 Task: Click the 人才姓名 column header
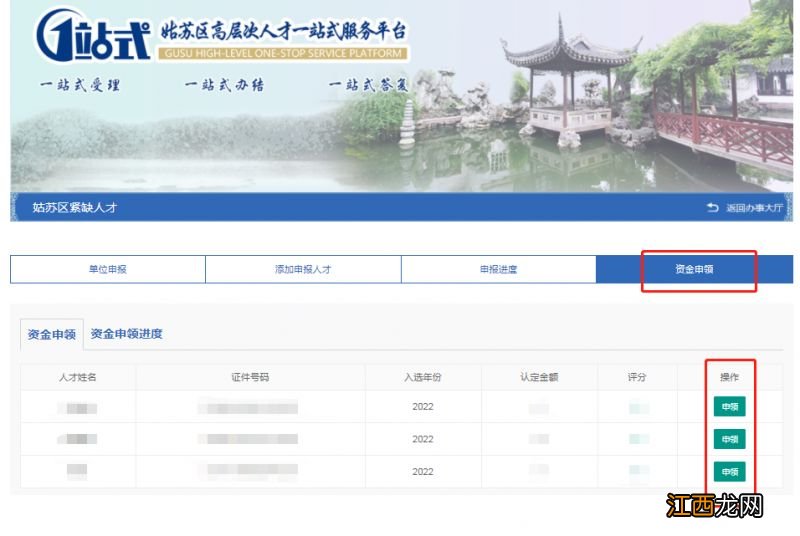pos(78,377)
